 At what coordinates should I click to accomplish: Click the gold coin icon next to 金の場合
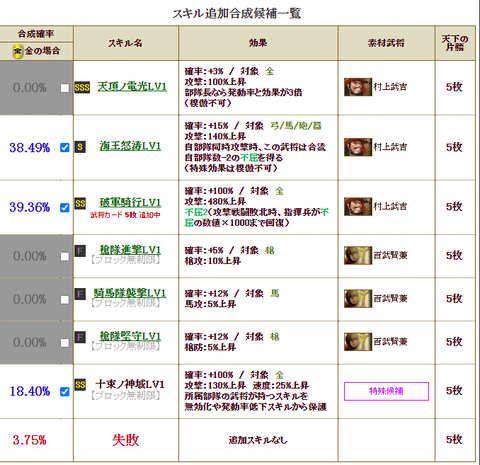18,51
